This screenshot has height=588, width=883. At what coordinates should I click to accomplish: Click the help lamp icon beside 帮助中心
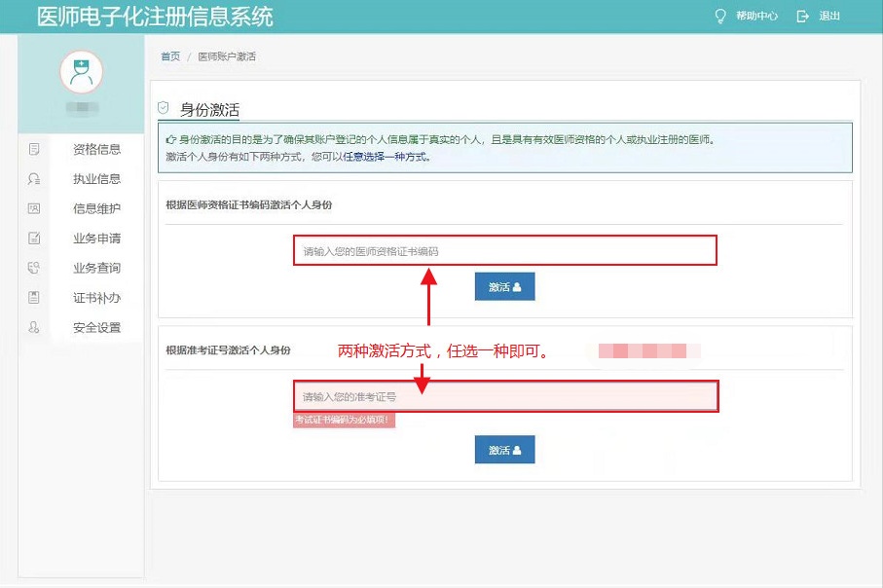pos(718,16)
